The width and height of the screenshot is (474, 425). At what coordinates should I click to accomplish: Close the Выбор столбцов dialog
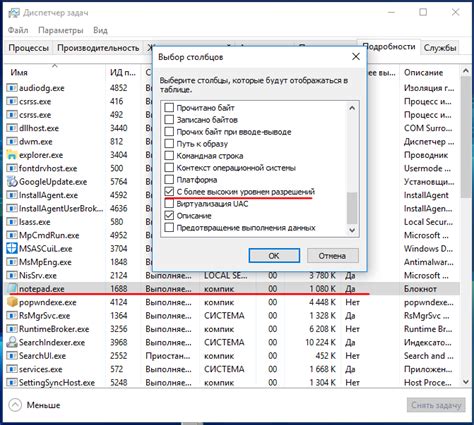click(356, 57)
